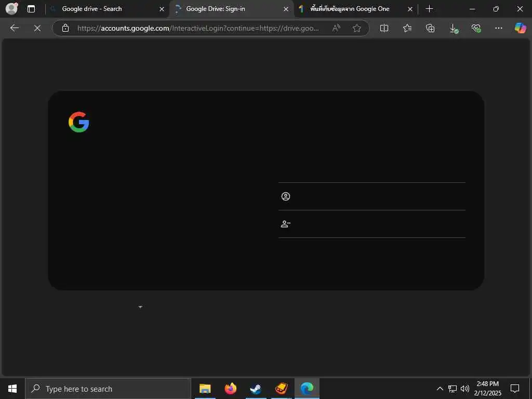This screenshot has width=532, height=399.
Task: Select Microsoft Edge taskbar icon
Action: (x=307, y=389)
